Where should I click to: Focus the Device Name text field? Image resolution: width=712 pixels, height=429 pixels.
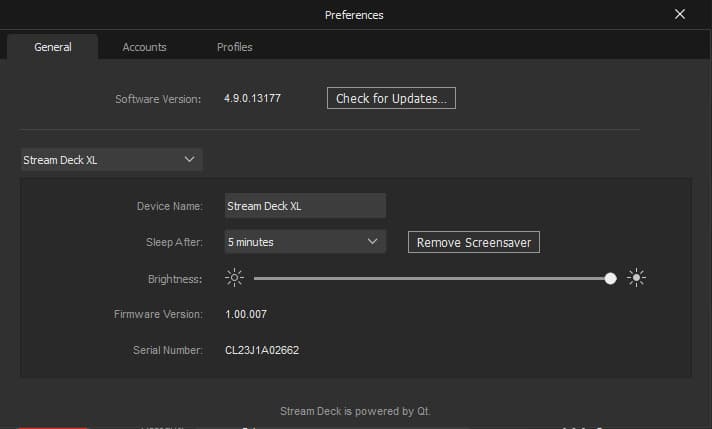coord(305,206)
